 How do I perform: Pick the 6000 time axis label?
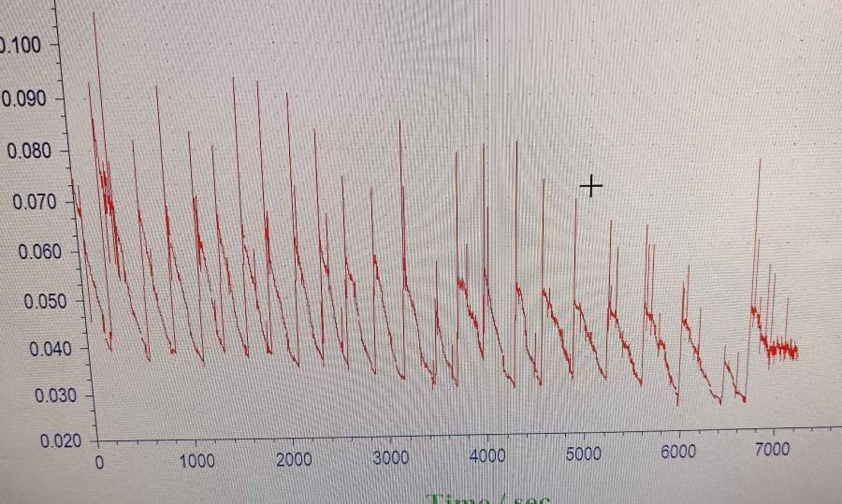pyautogui.click(x=678, y=453)
